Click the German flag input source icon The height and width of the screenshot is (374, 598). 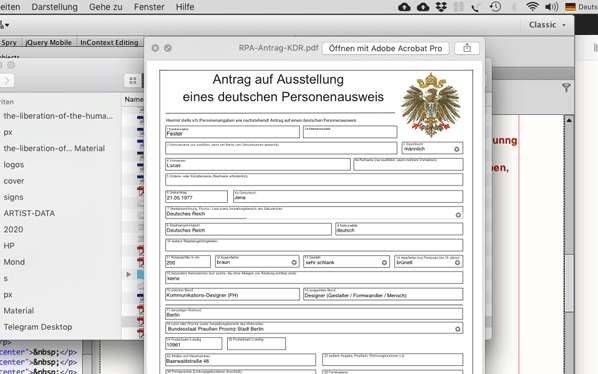(x=571, y=7)
